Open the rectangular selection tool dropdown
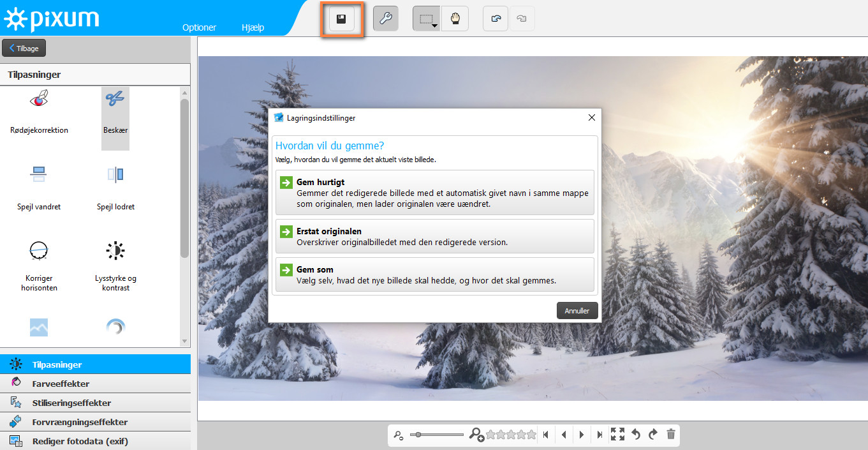The width and height of the screenshot is (868, 450). (x=426, y=19)
